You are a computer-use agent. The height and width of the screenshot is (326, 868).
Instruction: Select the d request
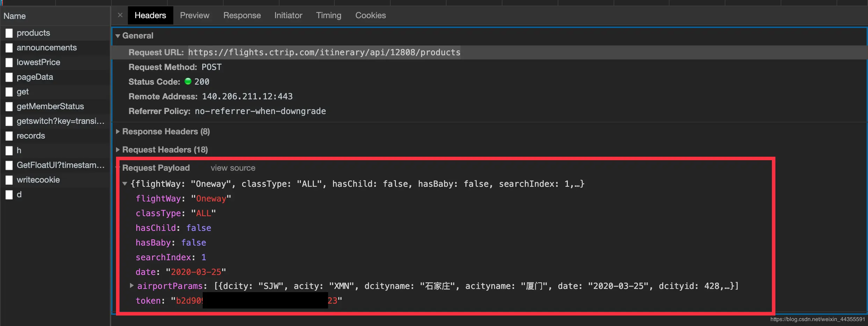55,194
